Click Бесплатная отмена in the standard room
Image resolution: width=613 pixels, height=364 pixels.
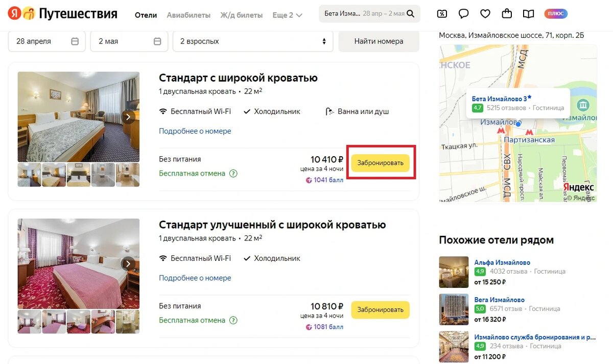192,174
